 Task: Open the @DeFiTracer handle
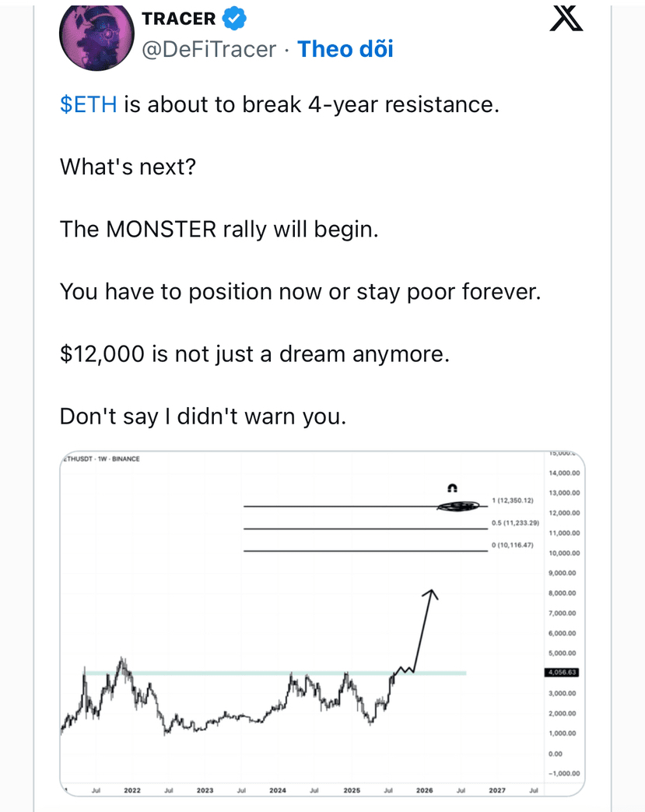(209, 50)
